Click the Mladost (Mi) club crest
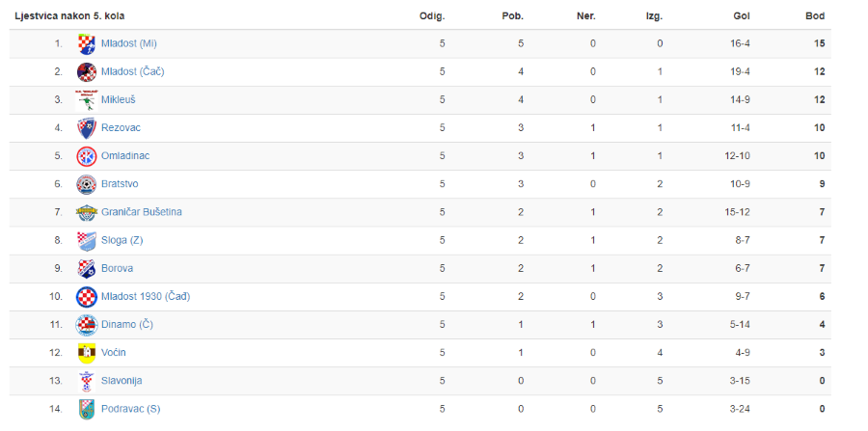The image size is (868, 431). coord(87,43)
